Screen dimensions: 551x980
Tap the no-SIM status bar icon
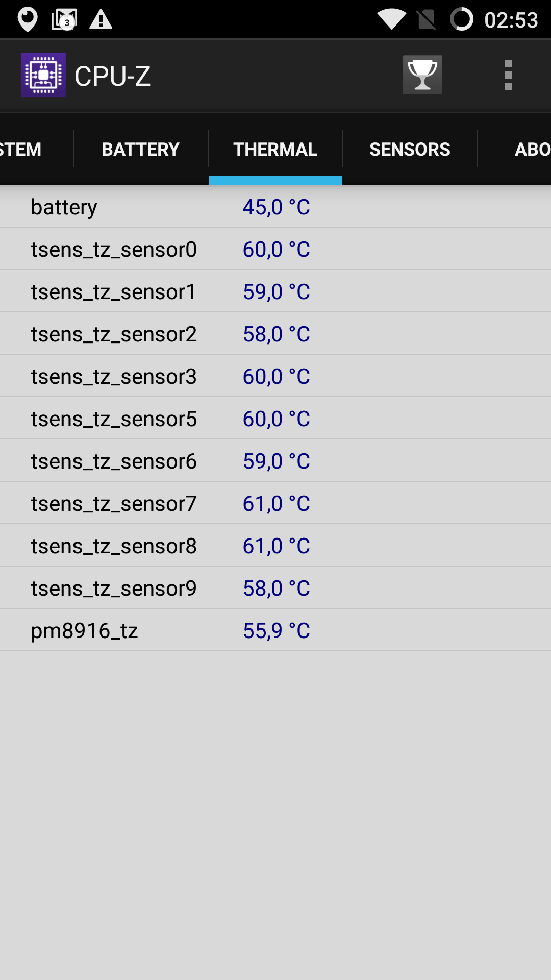pos(426,19)
